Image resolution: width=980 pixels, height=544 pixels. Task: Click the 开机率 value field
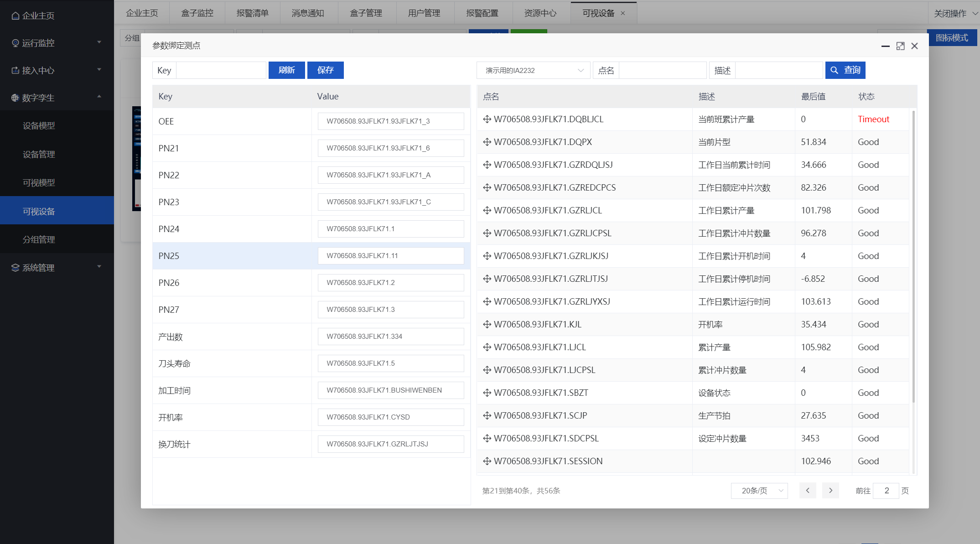point(391,417)
